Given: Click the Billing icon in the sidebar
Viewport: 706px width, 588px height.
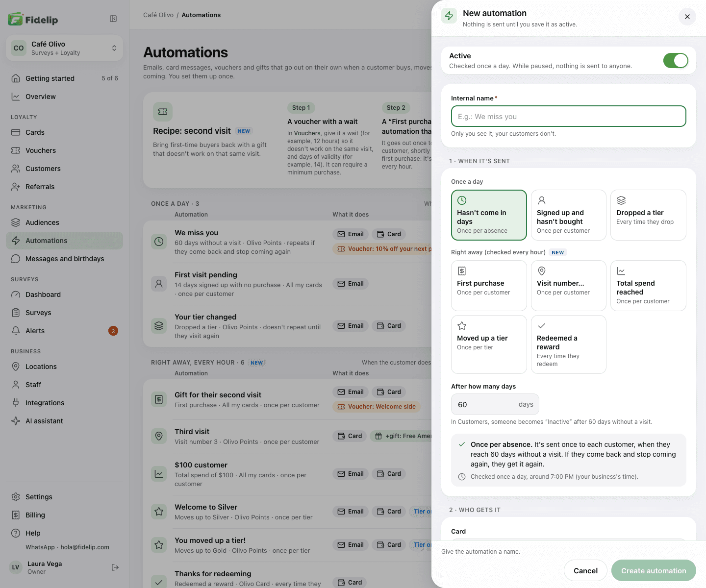Looking at the screenshot, I should pos(16,515).
